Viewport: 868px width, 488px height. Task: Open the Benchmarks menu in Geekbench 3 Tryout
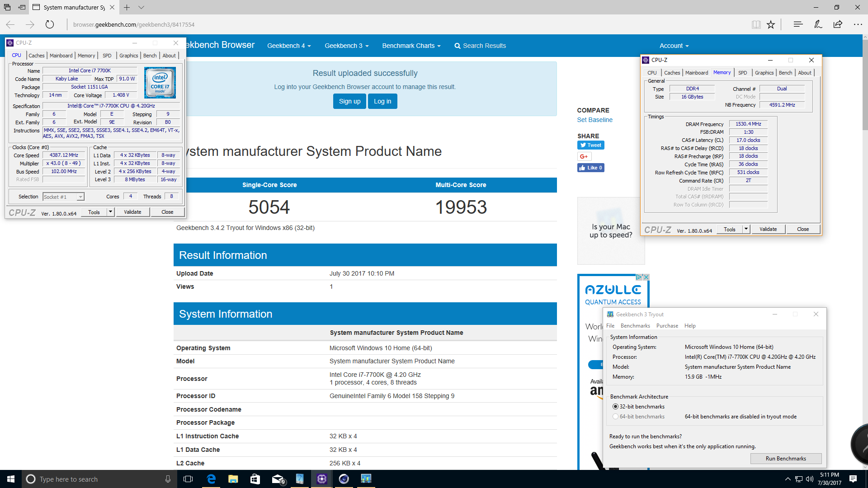tap(635, 326)
